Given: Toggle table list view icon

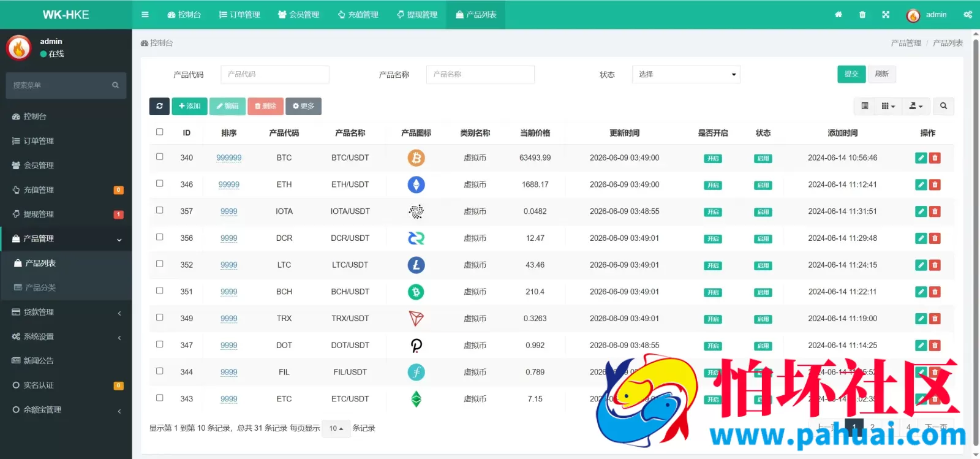Looking at the screenshot, I should click(x=865, y=106).
